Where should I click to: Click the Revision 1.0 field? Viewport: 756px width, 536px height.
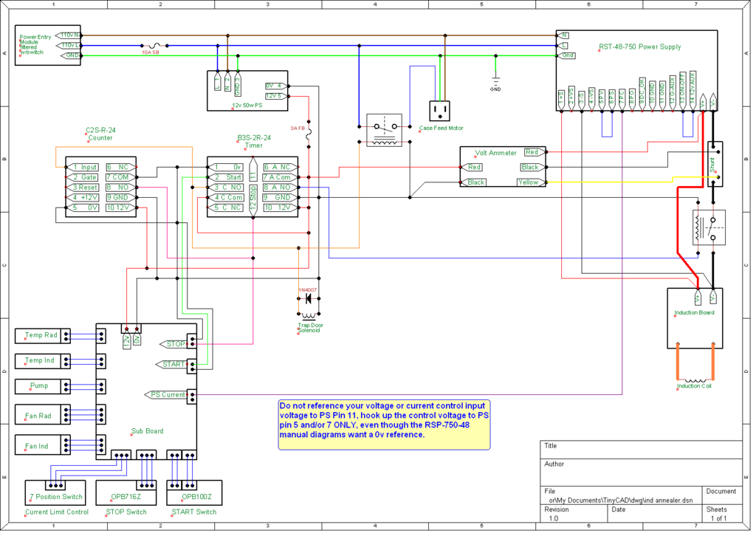click(573, 514)
